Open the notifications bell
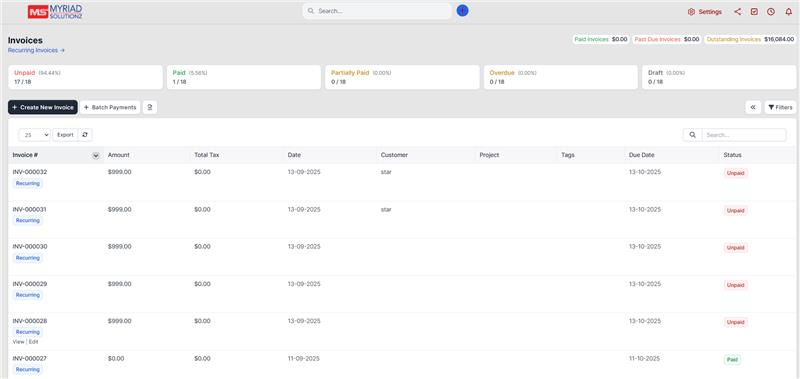Image resolution: width=800 pixels, height=379 pixels. [788, 12]
